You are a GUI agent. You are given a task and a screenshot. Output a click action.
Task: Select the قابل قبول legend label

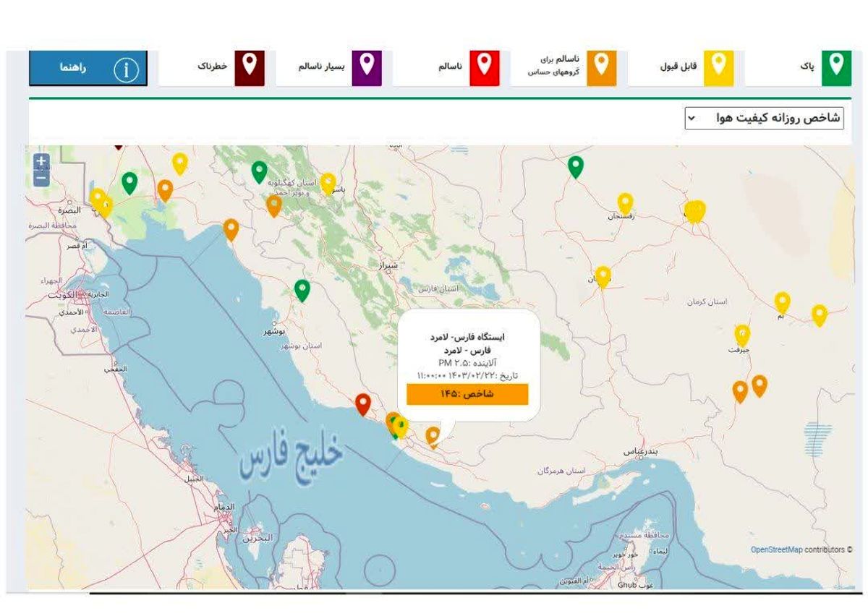click(678, 67)
